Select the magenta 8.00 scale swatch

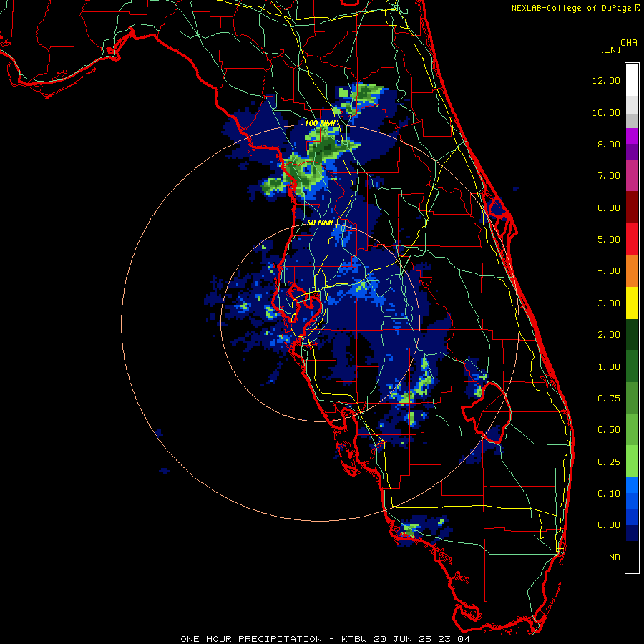pos(632,136)
